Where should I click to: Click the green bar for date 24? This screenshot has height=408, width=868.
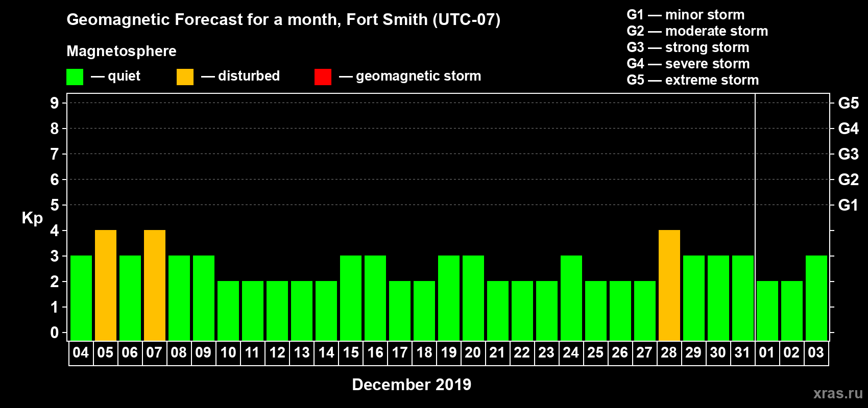pyautogui.click(x=571, y=298)
